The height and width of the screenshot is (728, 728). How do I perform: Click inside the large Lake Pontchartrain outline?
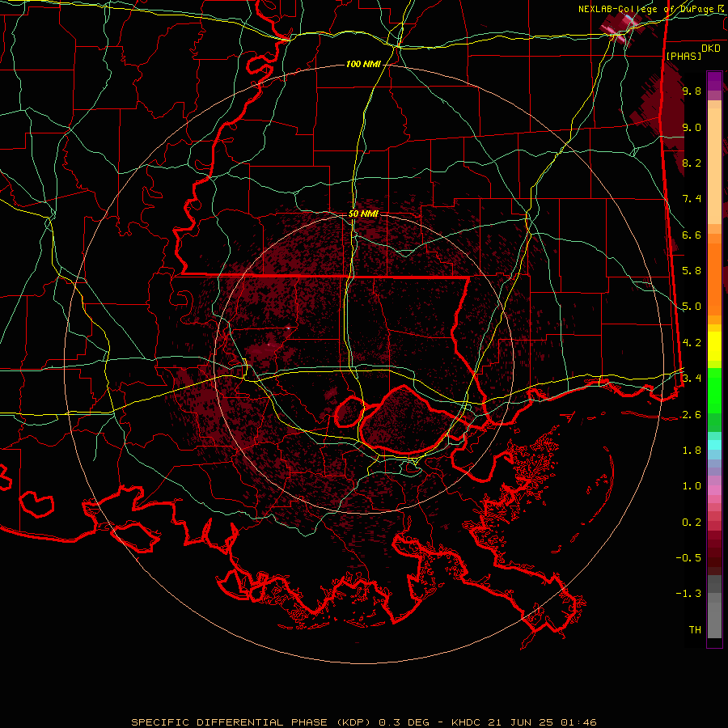(406, 420)
